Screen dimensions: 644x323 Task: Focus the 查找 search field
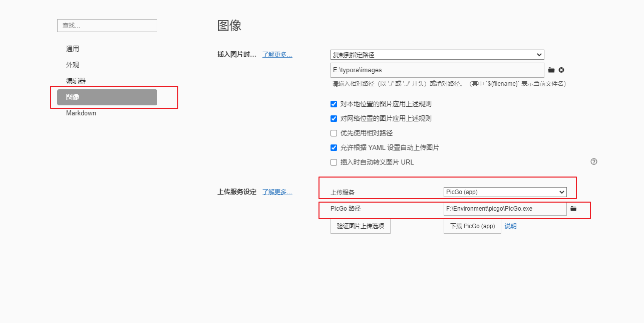coord(107,26)
